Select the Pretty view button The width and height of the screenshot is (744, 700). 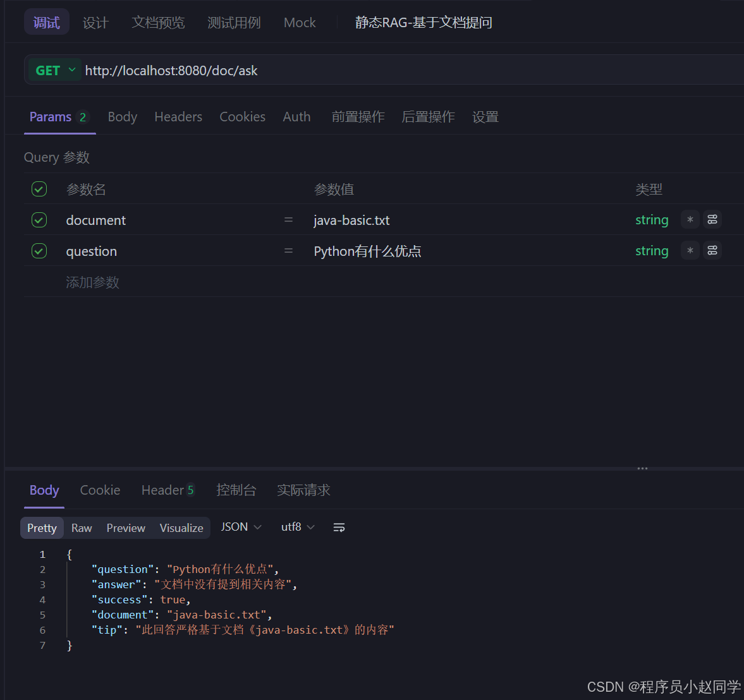(42, 528)
